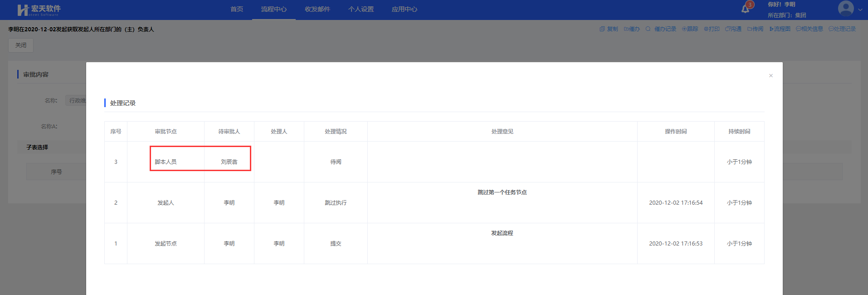The image size is (868, 295).
Task: Expand the user account dropdown arrow
Action: (860, 10)
